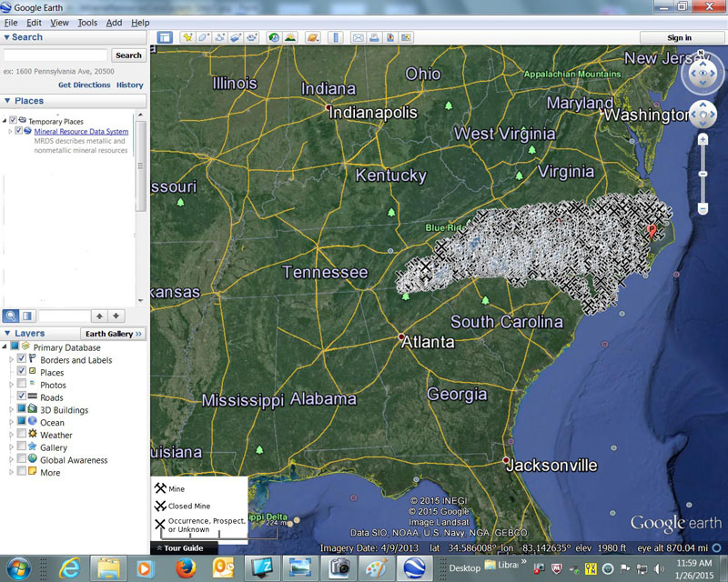Uncheck the Places layer checkbox
The height and width of the screenshot is (582, 728).
[x=21, y=371]
